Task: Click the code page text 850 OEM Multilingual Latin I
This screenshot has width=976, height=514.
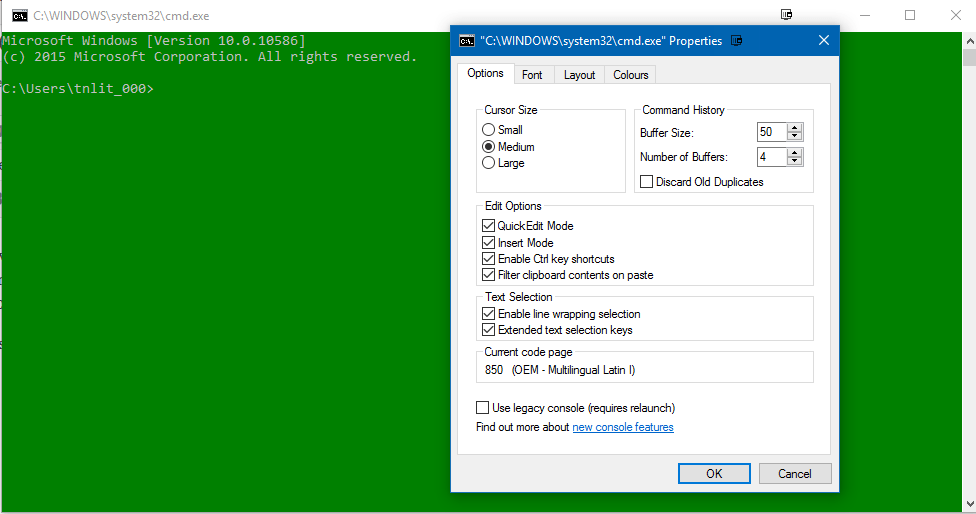Action: tap(560, 370)
